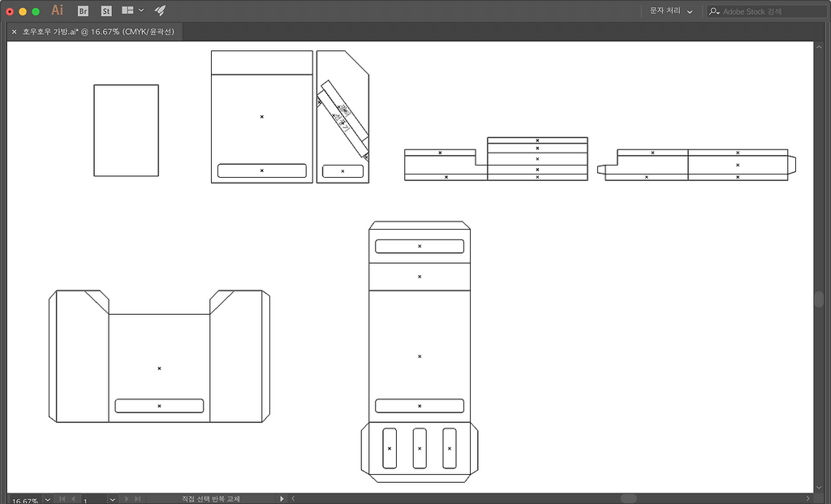Click the horizontal scrollbar right arrow
Viewport: 831px width, 504px height.
click(808, 499)
